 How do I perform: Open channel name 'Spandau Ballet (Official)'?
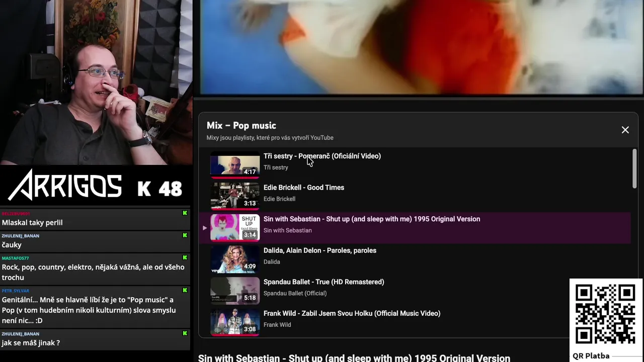pos(295,293)
